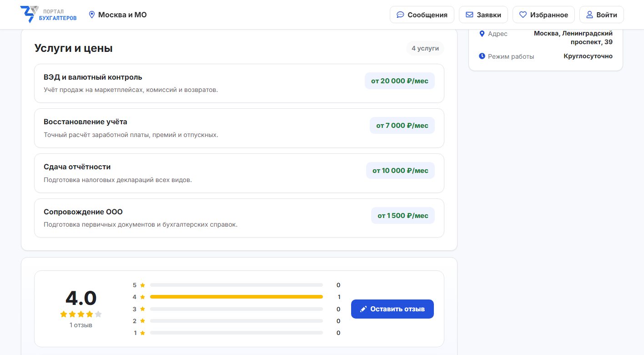Viewport: 644px width, 355px height.
Task: Go to Избранное favorites
Action: click(x=543, y=15)
